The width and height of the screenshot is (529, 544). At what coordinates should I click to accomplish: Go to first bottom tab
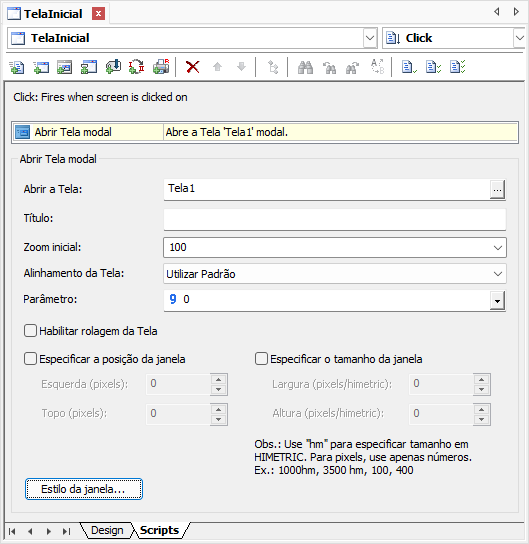pos(12,531)
